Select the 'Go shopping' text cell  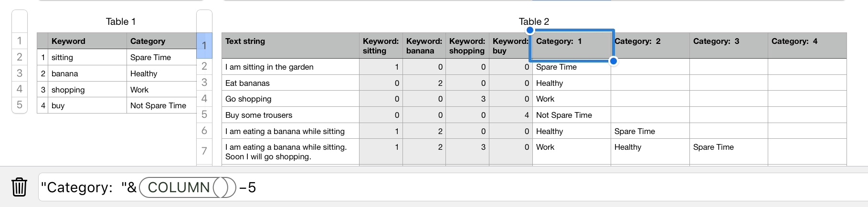(290, 99)
